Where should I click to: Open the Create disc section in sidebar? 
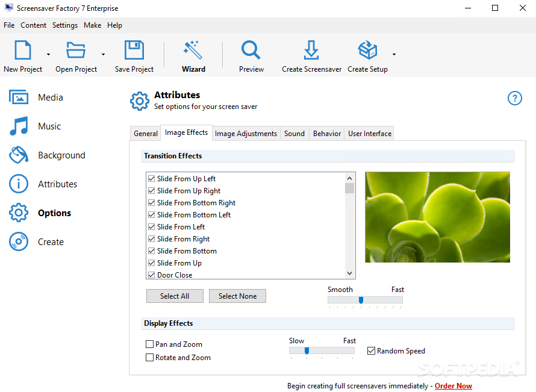coord(37,241)
